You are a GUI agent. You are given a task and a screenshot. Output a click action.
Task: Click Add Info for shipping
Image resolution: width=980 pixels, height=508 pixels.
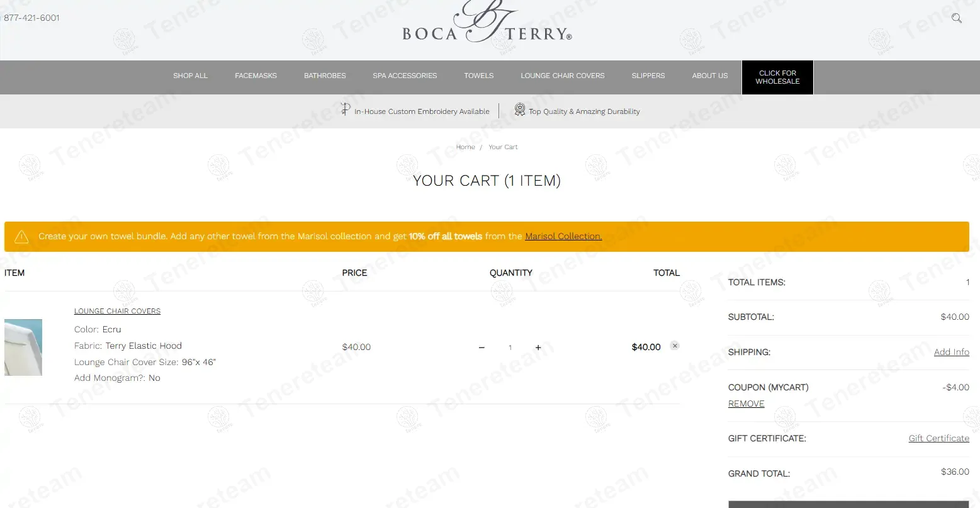(x=951, y=352)
